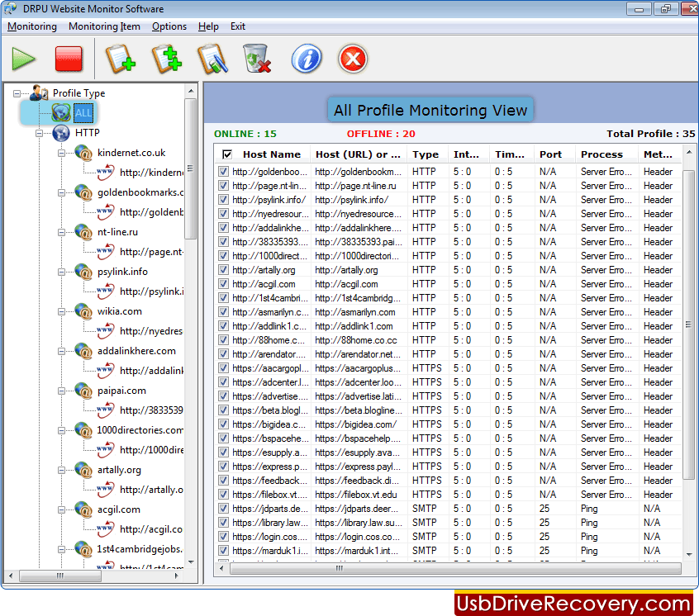This screenshot has width=699, height=616.
Task: Click the wikia.com host icon
Action: pos(83,311)
